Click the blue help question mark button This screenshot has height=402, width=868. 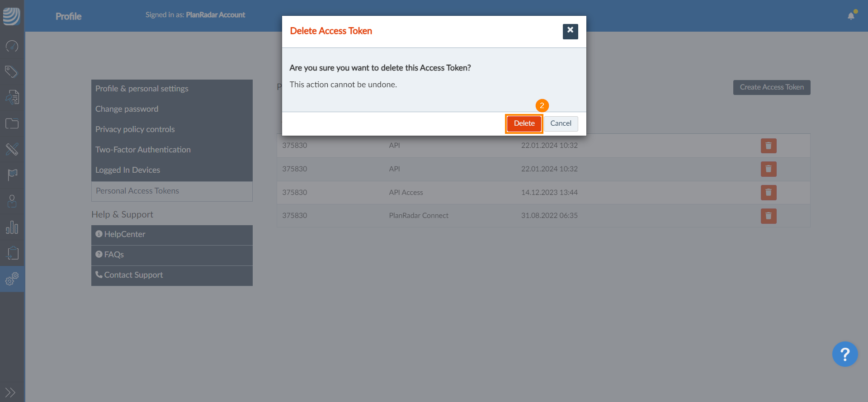844,354
